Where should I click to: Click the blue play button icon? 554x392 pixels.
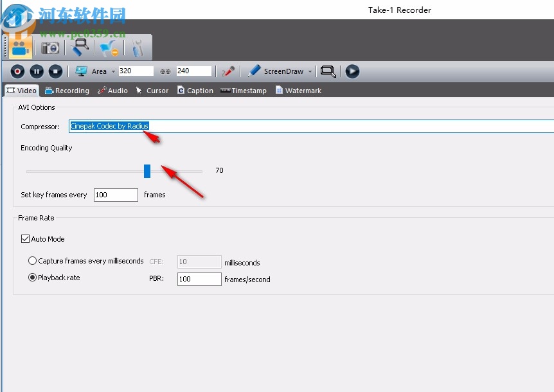click(352, 71)
